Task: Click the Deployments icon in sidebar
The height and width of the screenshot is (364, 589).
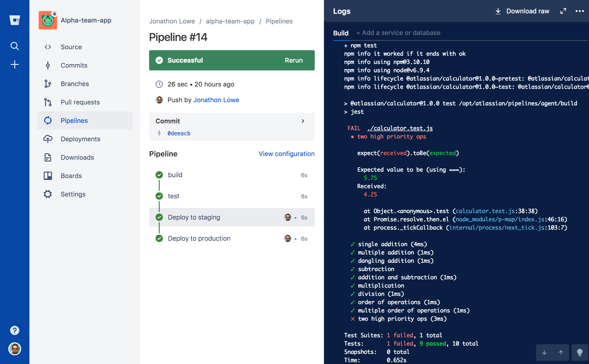Action: [48, 139]
